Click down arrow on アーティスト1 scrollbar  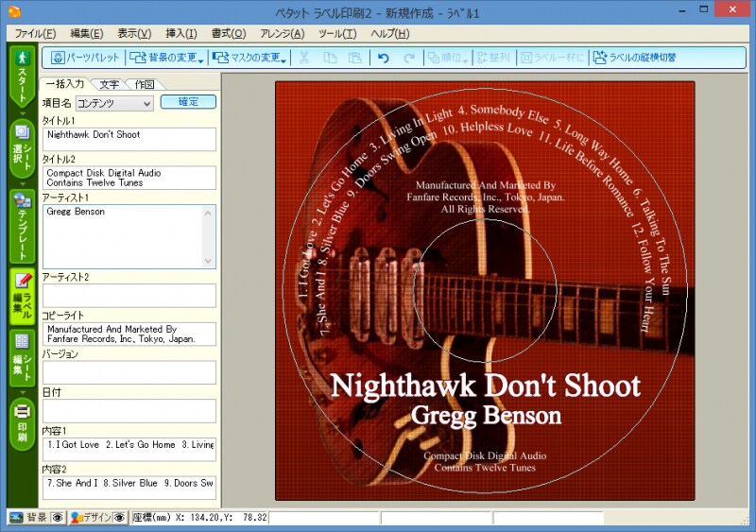[x=209, y=260]
